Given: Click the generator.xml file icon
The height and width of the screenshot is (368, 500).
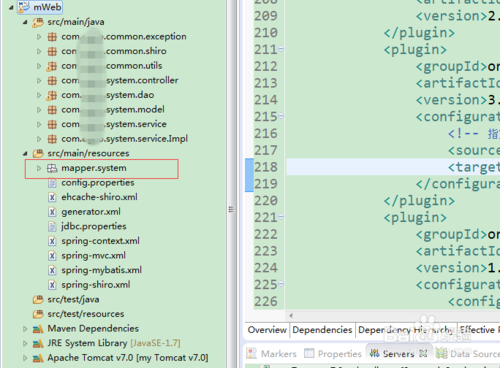Looking at the screenshot, I should pyautogui.click(x=52, y=212).
